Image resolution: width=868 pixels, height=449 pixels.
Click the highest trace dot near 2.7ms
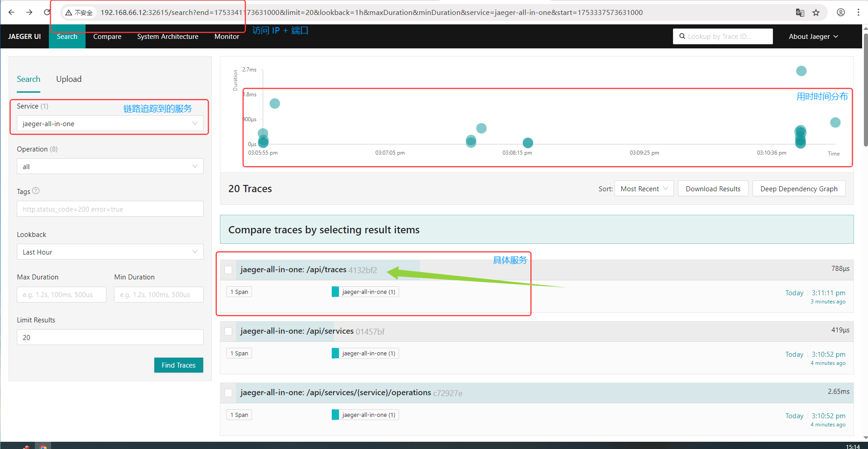tap(801, 71)
